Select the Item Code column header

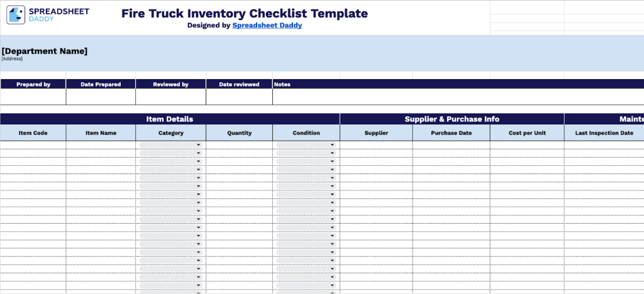pos(33,133)
